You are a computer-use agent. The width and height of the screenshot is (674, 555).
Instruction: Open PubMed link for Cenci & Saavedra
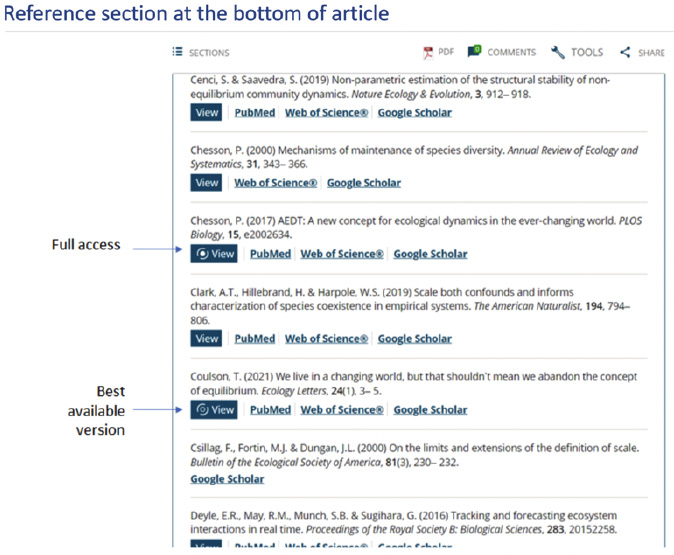(255, 113)
